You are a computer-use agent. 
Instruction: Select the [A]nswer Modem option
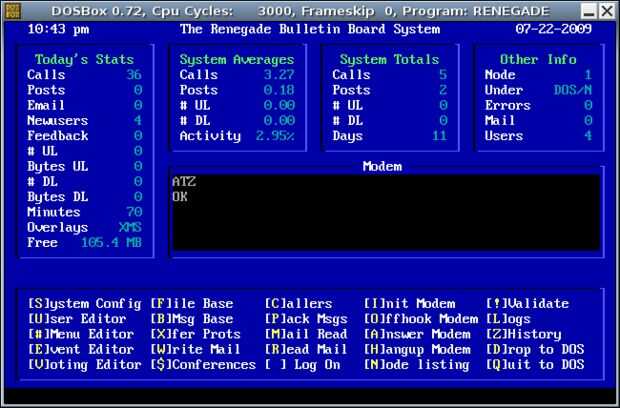(417, 334)
